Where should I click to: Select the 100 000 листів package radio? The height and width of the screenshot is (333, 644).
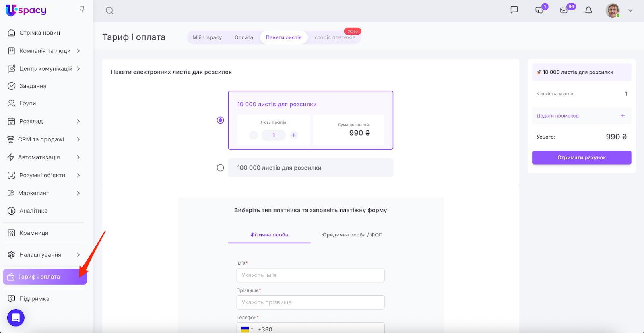coord(220,168)
